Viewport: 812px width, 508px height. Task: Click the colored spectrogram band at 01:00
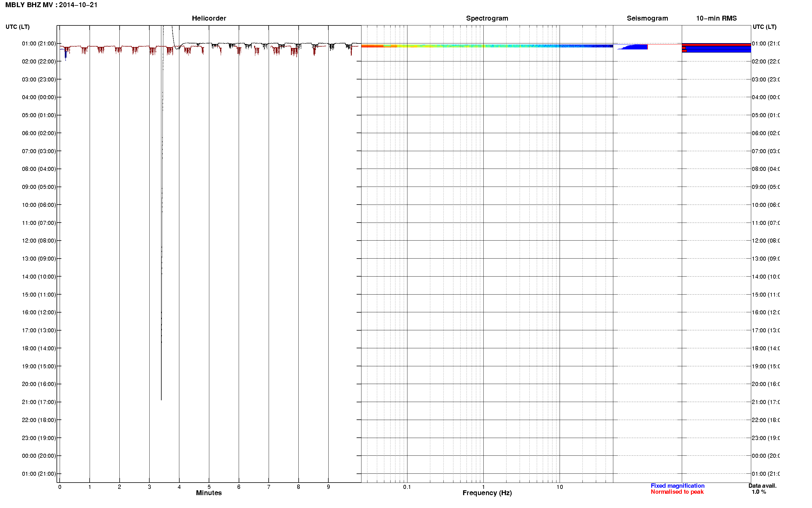pyautogui.click(x=487, y=46)
